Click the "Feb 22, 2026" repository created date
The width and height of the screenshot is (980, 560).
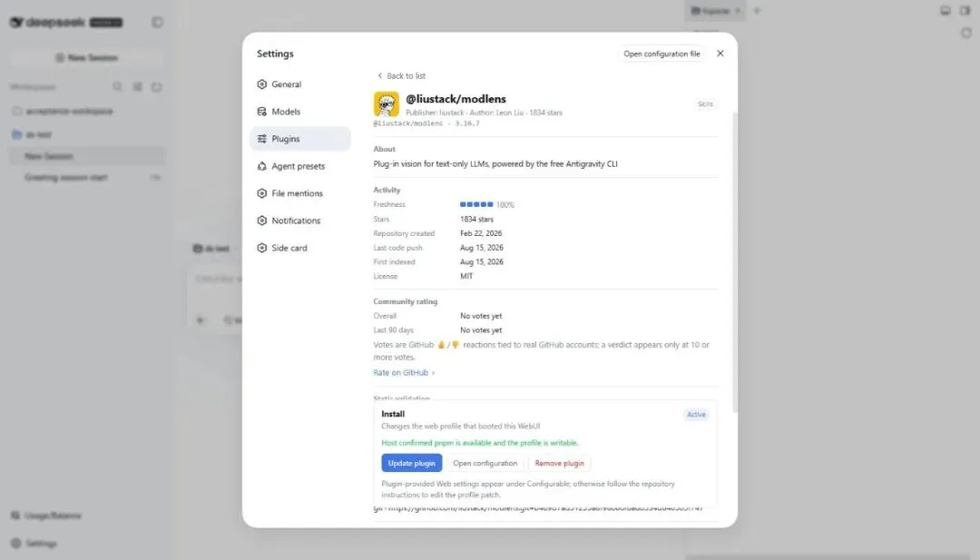(x=481, y=233)
